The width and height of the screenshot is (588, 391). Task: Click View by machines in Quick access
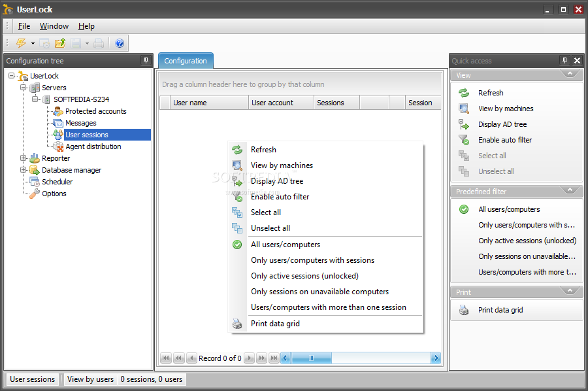point(506,109)
